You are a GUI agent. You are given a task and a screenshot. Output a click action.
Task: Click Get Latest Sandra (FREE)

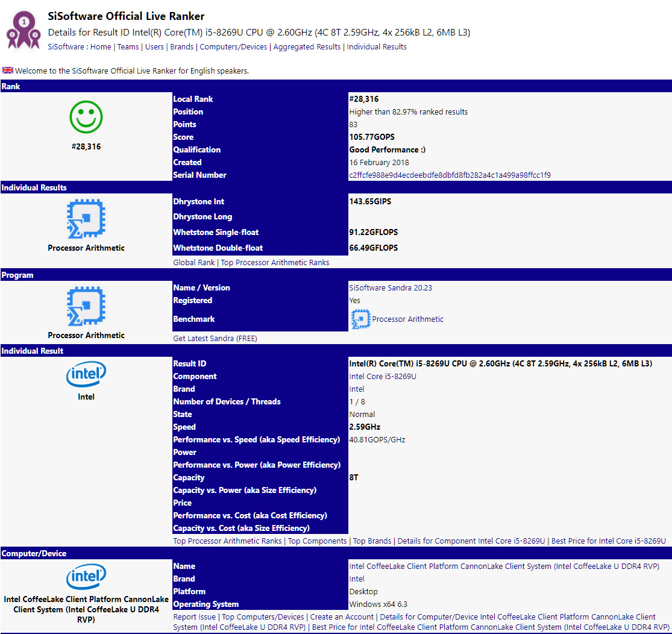click(x=215, y=338)
